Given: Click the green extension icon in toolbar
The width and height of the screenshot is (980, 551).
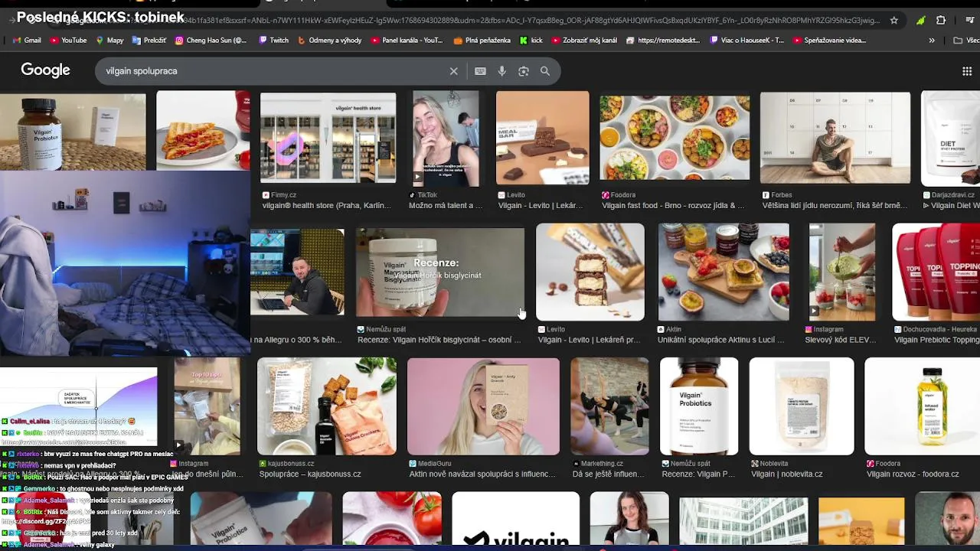Looking at the screenshot, I should click(920, 21).
